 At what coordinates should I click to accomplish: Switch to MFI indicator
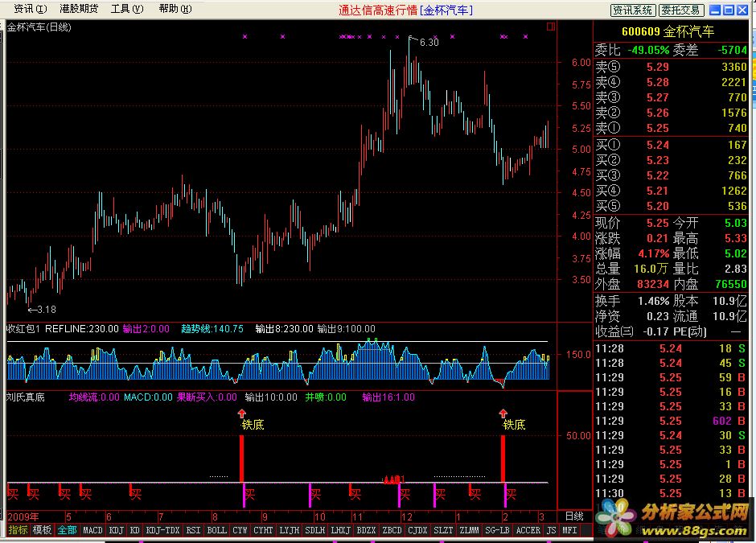[569, 530]
